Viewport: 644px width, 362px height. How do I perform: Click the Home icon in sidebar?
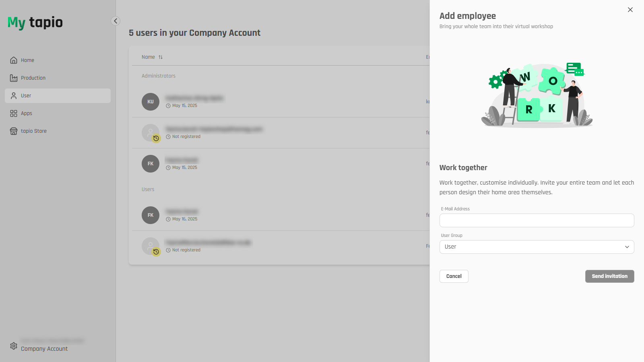click(14, 60)
